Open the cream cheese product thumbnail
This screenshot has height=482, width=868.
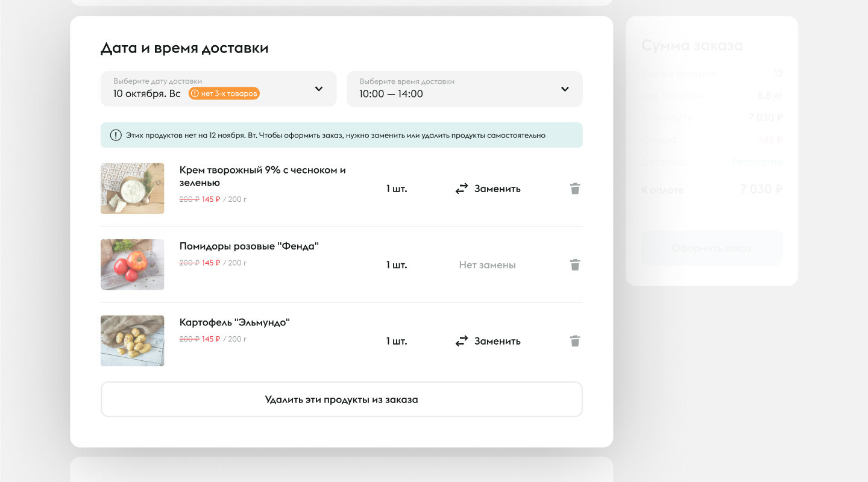click(x=132, y=188)
